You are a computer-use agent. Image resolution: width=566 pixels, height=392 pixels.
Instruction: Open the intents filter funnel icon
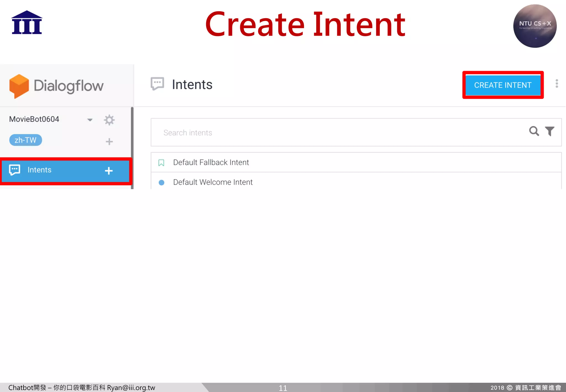pos(549,131)
